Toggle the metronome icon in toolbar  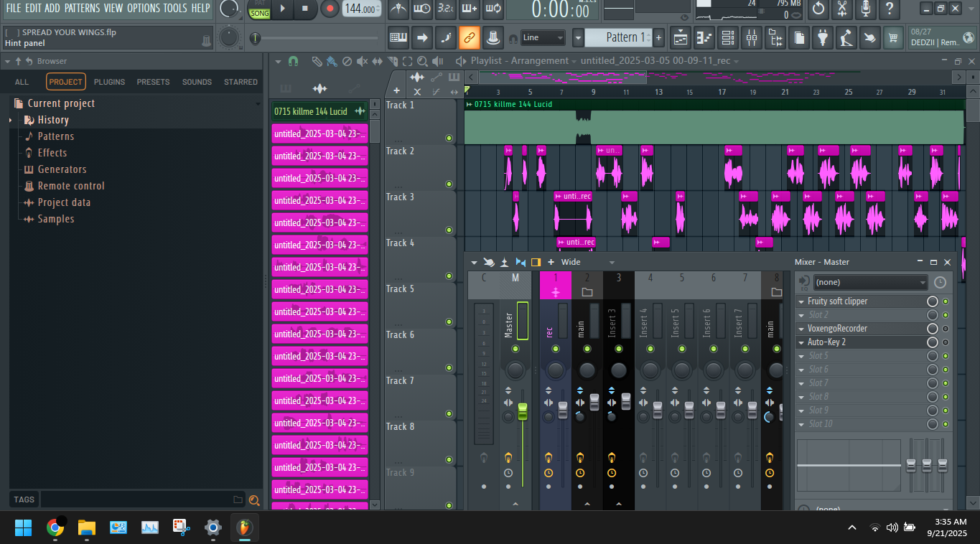[x=399, y=9]
